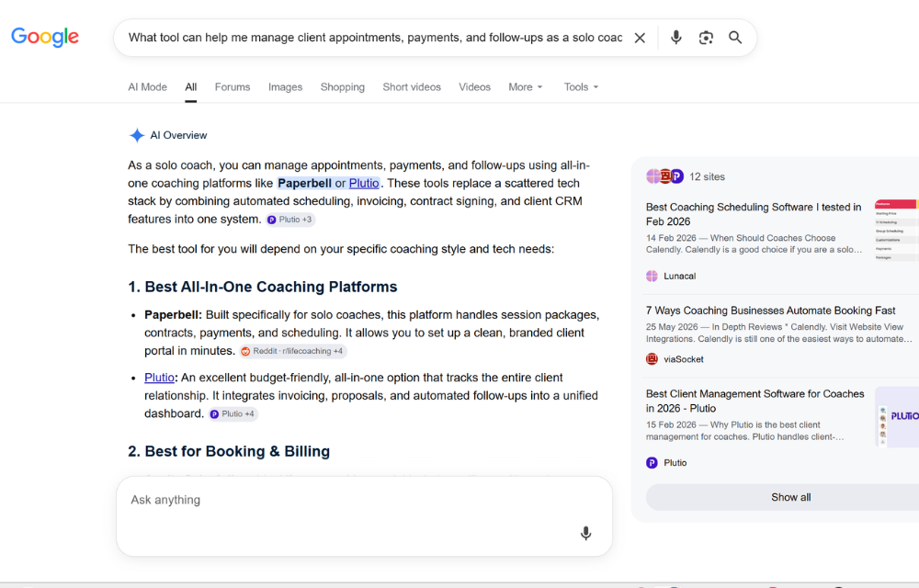Click the Plutio favicon in sources panel
This screenshot has height=588, width=919.
[x=652, y=463]
